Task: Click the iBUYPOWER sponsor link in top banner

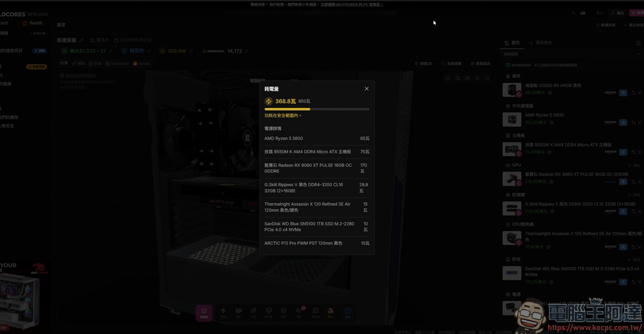Action: coord(352,4)
